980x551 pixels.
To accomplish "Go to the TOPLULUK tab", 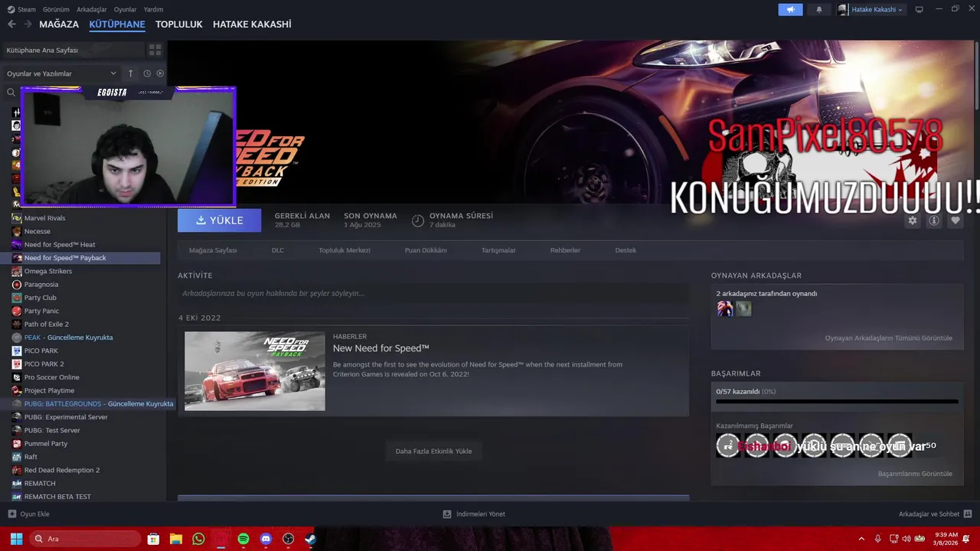I will point(178,24).
